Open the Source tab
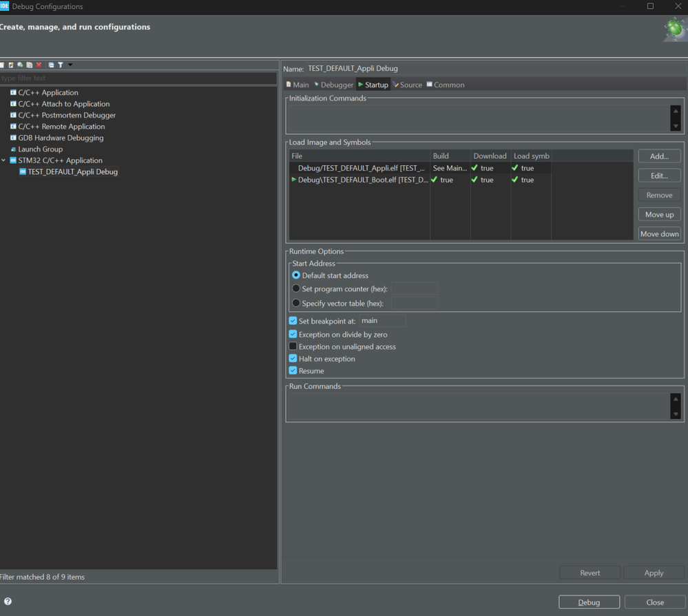 (408, 85)
